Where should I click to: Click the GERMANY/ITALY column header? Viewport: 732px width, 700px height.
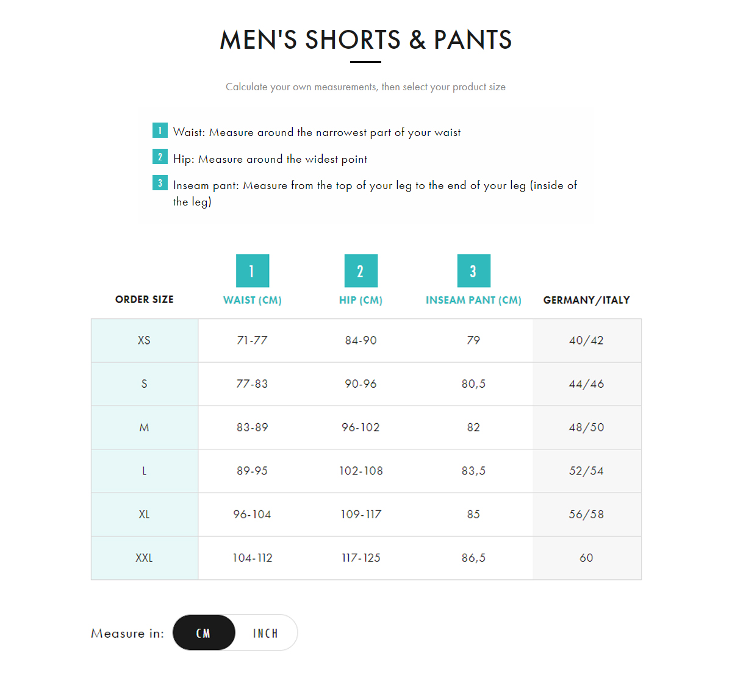click(x=587, y=300)
